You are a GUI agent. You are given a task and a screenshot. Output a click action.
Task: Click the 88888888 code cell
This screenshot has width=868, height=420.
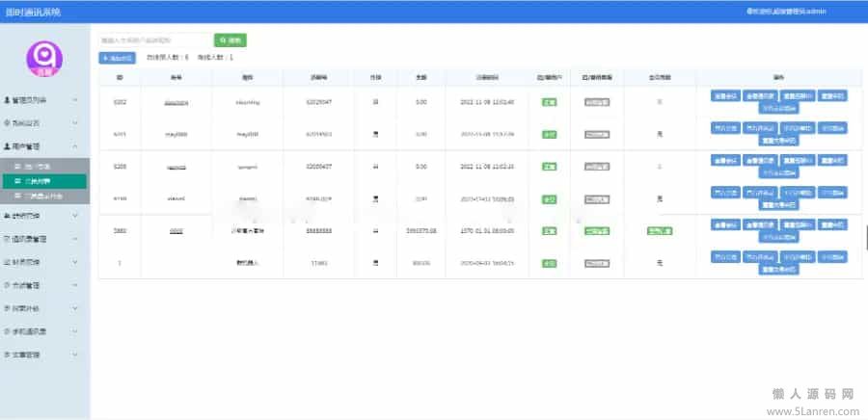click(x=319, y=231)
